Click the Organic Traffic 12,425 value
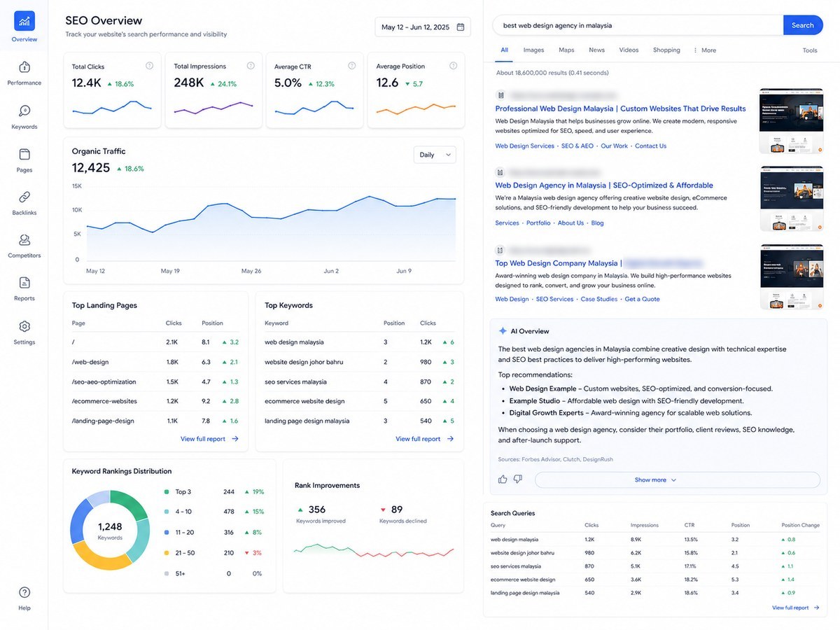 coord(91,168)
